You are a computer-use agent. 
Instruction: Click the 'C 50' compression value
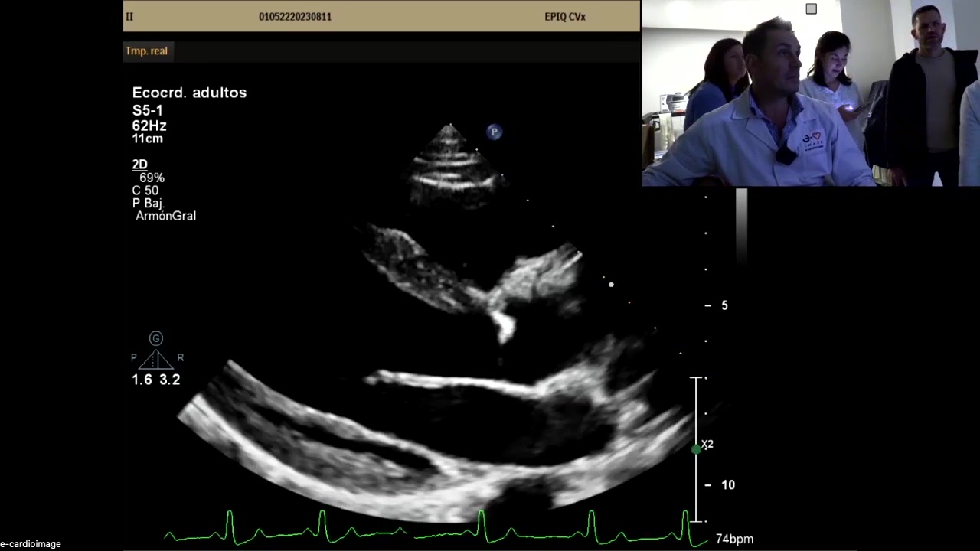[x=145, y=191]
